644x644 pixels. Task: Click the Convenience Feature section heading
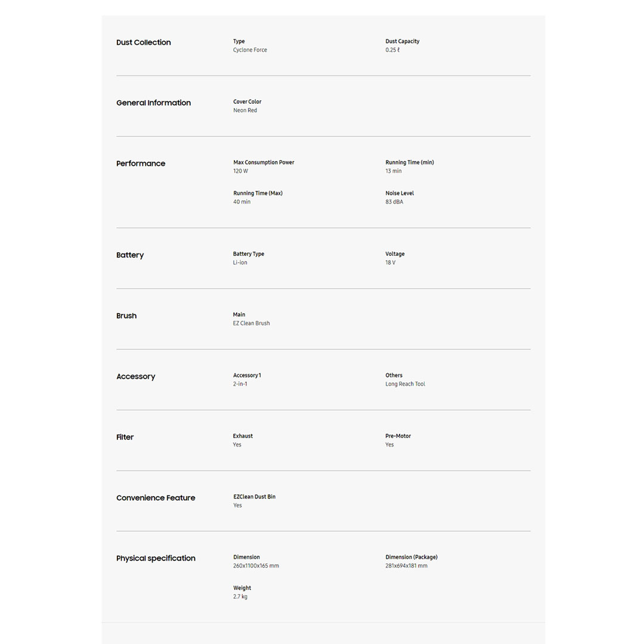[x=156, y=498]
